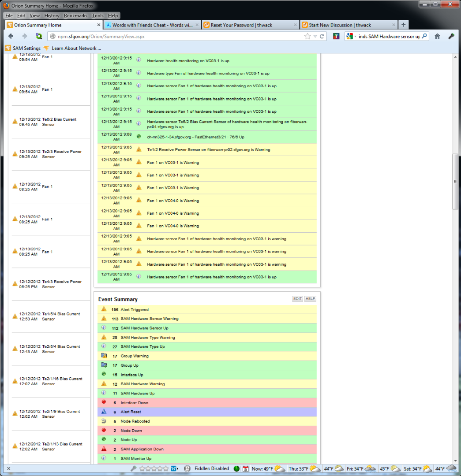Close the status add-on bar X
The width and height of the screenshot is (461, 476).
point(8,469)
